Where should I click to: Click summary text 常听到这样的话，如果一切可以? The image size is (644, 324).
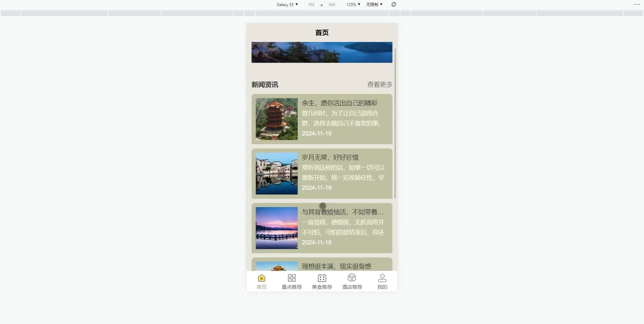point(343,167)
